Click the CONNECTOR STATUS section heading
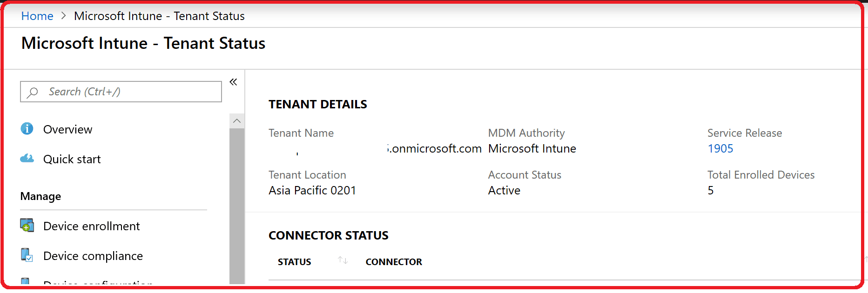The image size is (868, 293). click(x=329, y=235)
